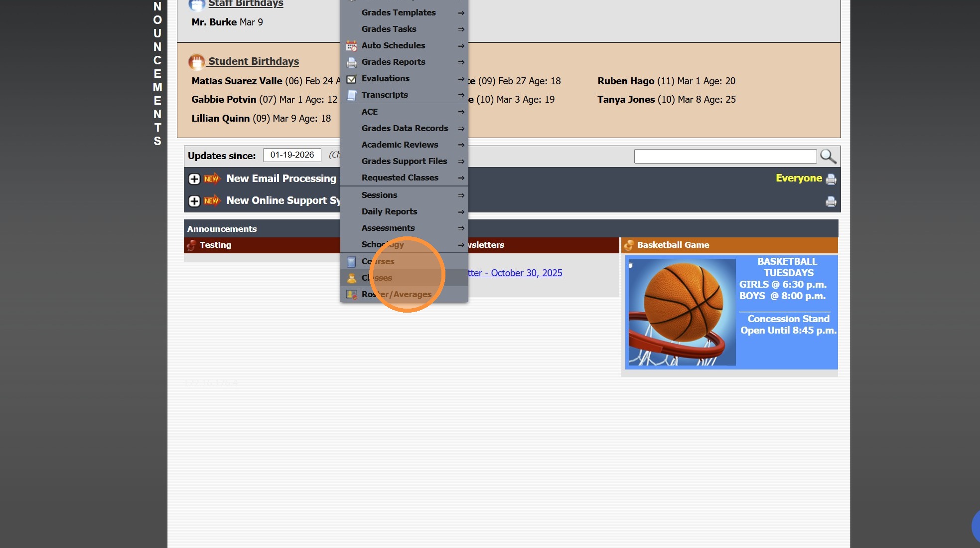Click the Auto Schedules calendar icon
The height and width of the screenshot is (548, 980).
(x=351, y=46)
